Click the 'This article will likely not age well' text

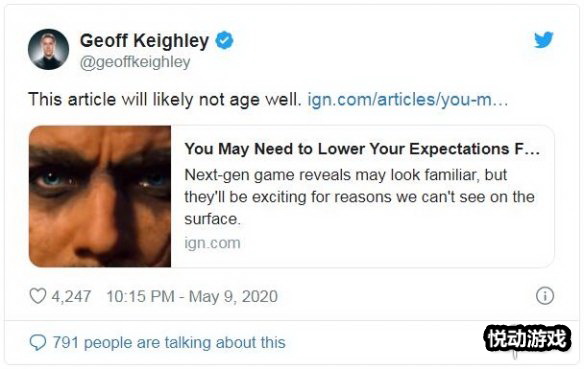(x=165, y=100)
